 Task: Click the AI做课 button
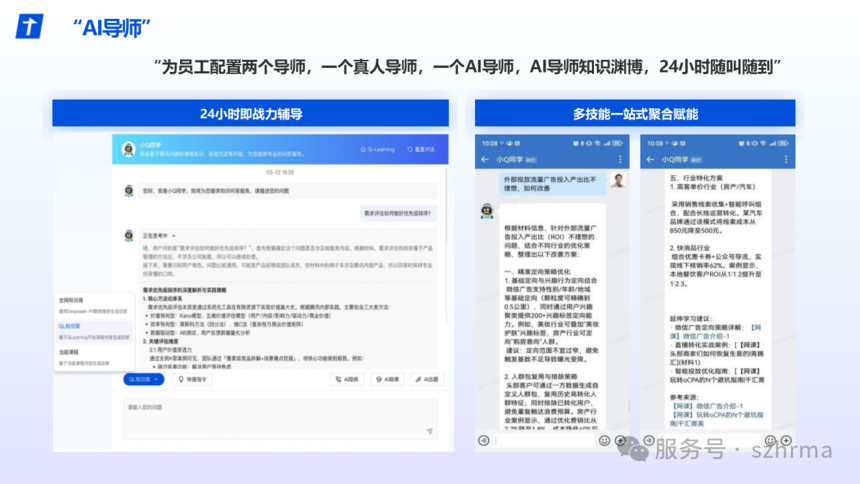387,379
